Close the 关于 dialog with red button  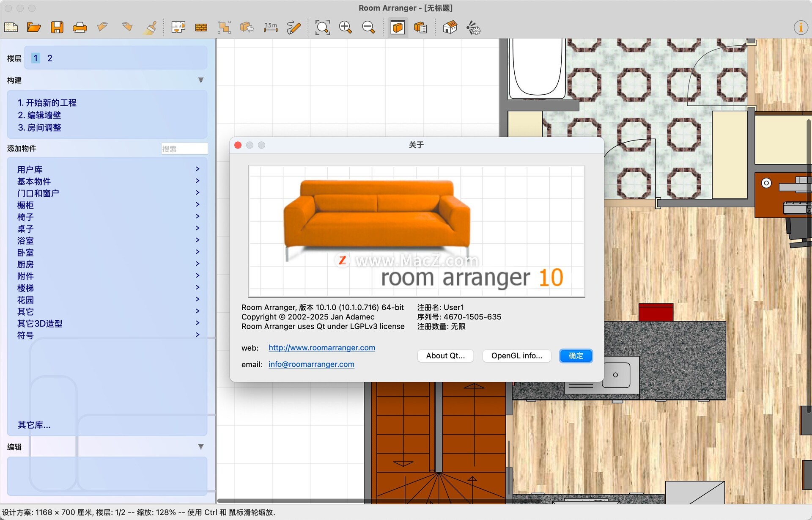click(x=238, y=145)
